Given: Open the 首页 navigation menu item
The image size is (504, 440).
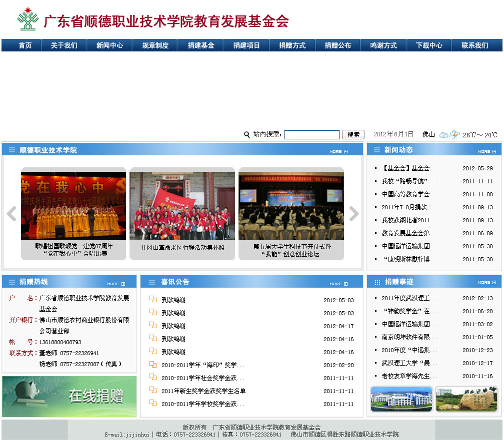Looking at the screenshot, I should (25, 45).
